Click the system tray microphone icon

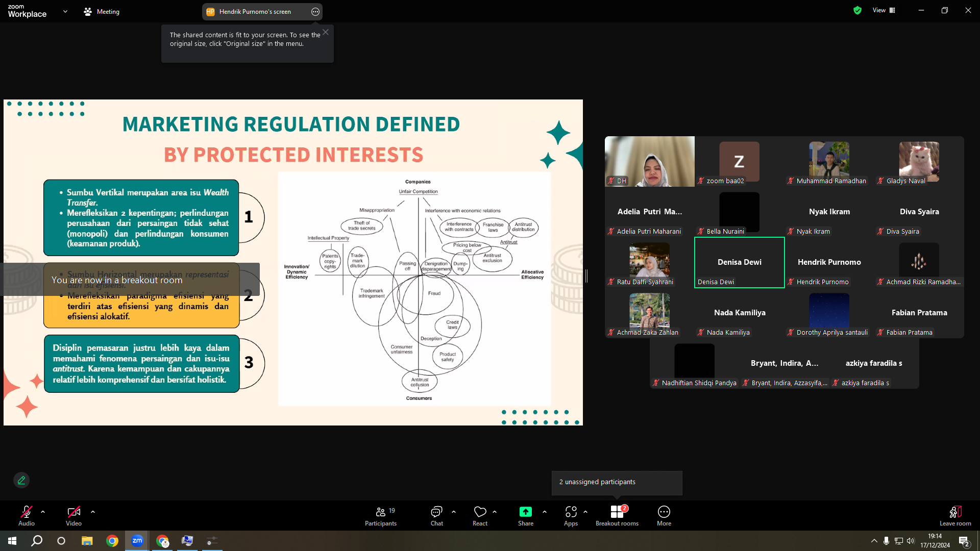coord(886,541)
